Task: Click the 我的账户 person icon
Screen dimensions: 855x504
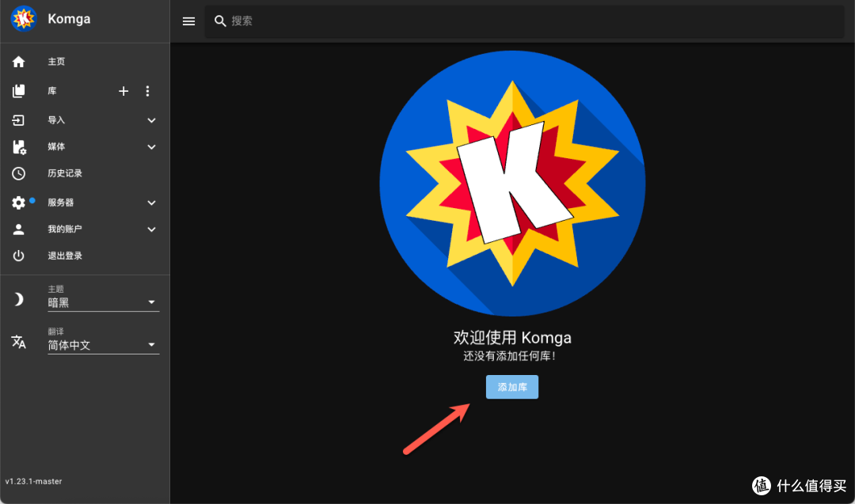Action: pos(18,229)
